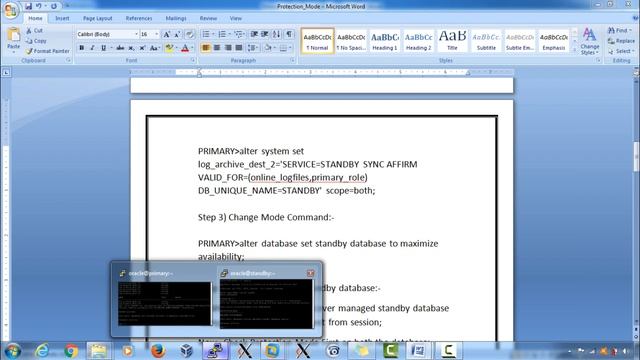Open the Font dialog launcher

[x=193, y=60]
